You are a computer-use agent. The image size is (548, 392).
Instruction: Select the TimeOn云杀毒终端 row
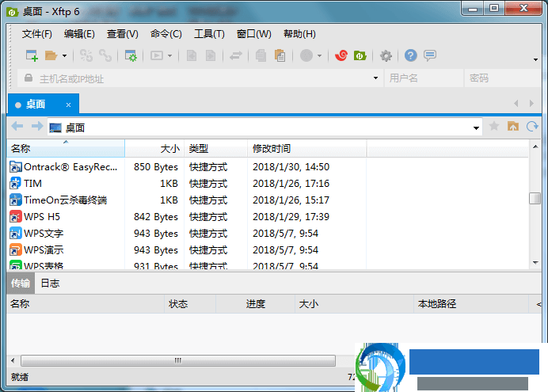coord(187,200)
